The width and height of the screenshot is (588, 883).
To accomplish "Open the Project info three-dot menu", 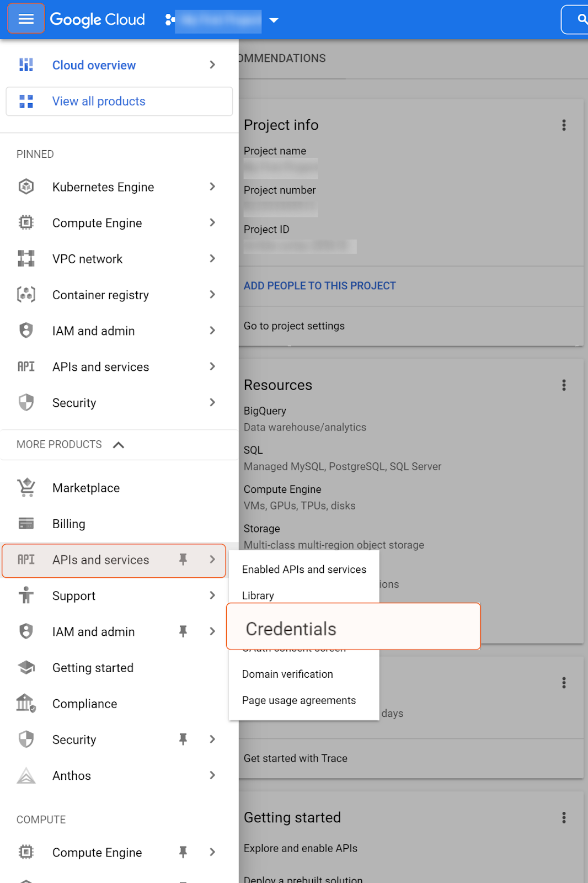I will [x=564, y=125].
